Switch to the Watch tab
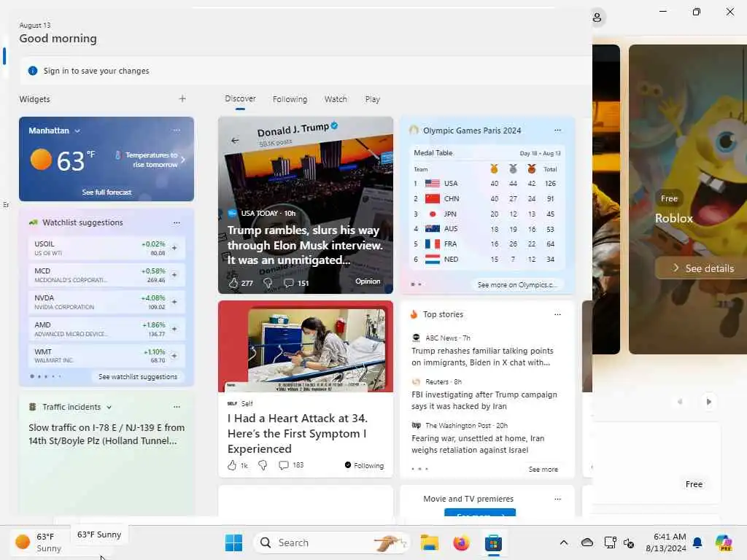 tap(336, 99)
